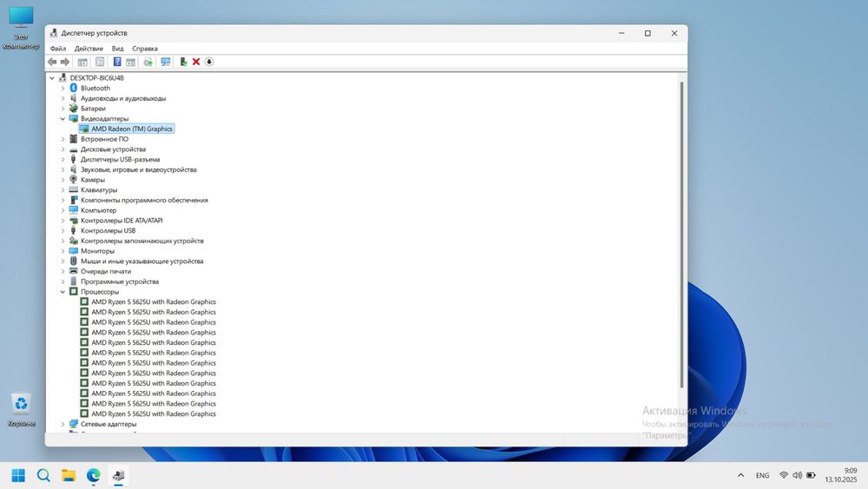Click the AMD Radeon (TM) Graphics adapter icon
The width and height of the screenshot is (868, 489).
coord(84,129)
